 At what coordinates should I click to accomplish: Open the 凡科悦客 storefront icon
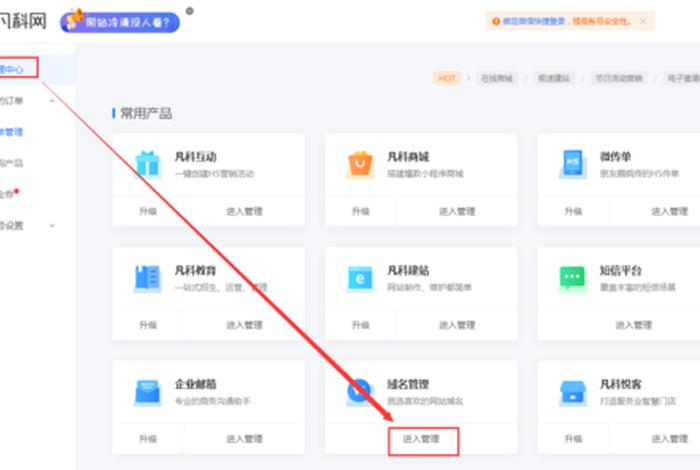click(573, 393)
